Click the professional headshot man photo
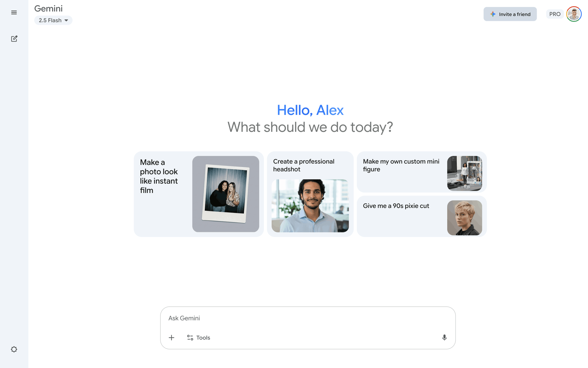 310,206
